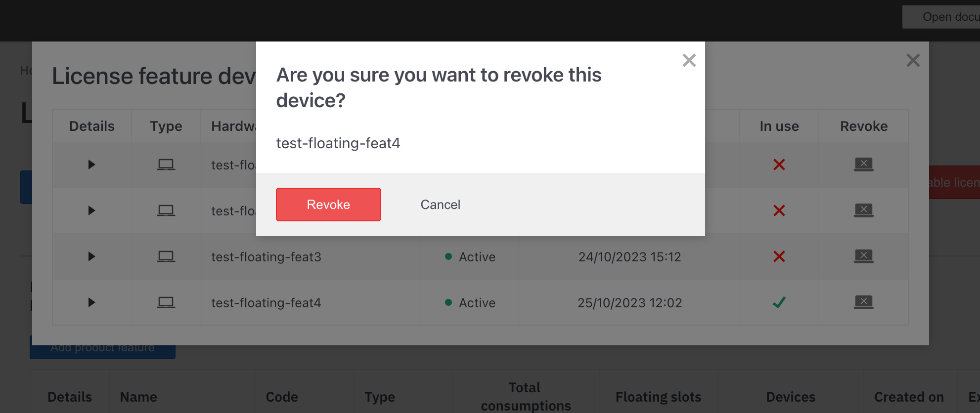980x413 pixels.
Task: Click revoke icon for test-floating-feat3
Action: click(863, 256)
